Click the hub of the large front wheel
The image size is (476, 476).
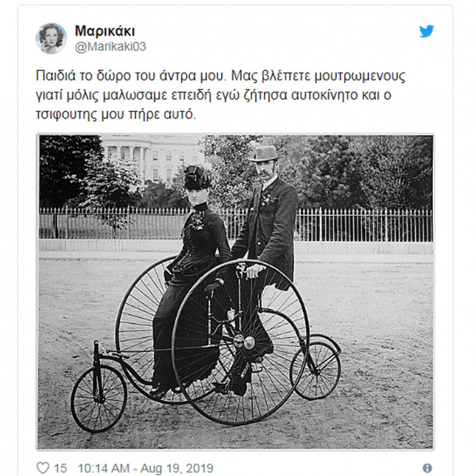244,342
